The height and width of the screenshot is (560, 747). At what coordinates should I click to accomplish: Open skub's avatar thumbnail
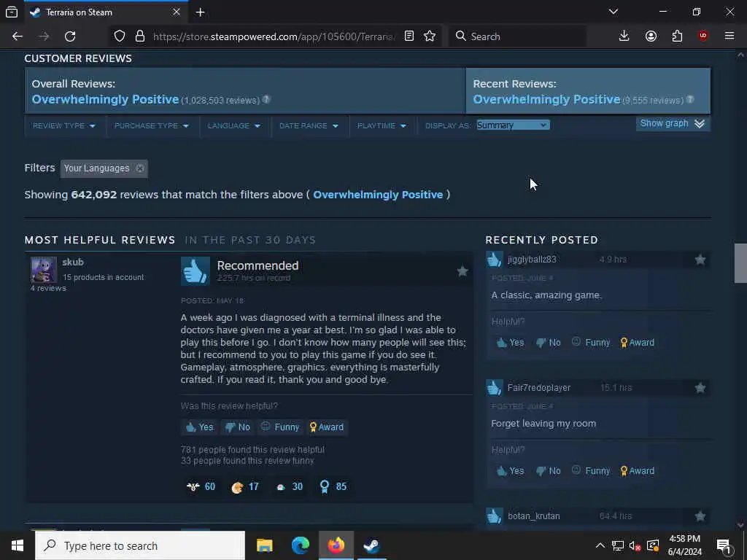pos(43,270)
